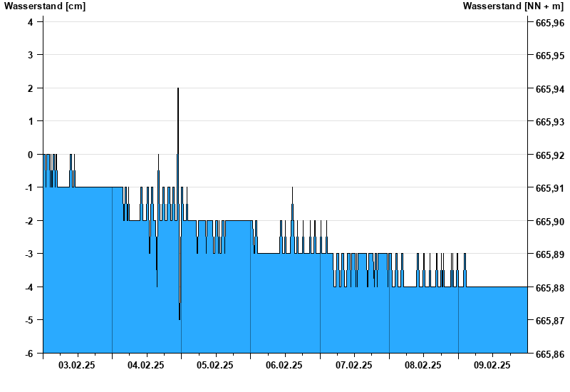Click the 'Wasserstand [NN + m]' right axis title
570x392 pixels.
(x=513, y=6)
